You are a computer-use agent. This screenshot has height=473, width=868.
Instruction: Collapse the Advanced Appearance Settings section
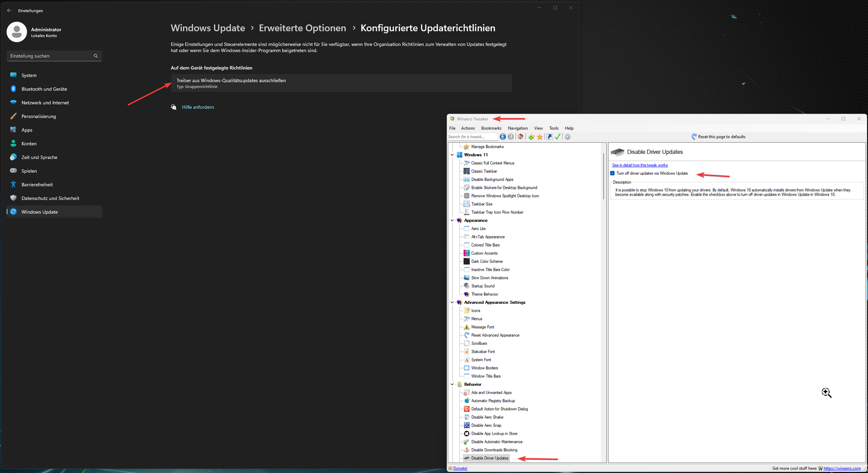coord(452,303)
